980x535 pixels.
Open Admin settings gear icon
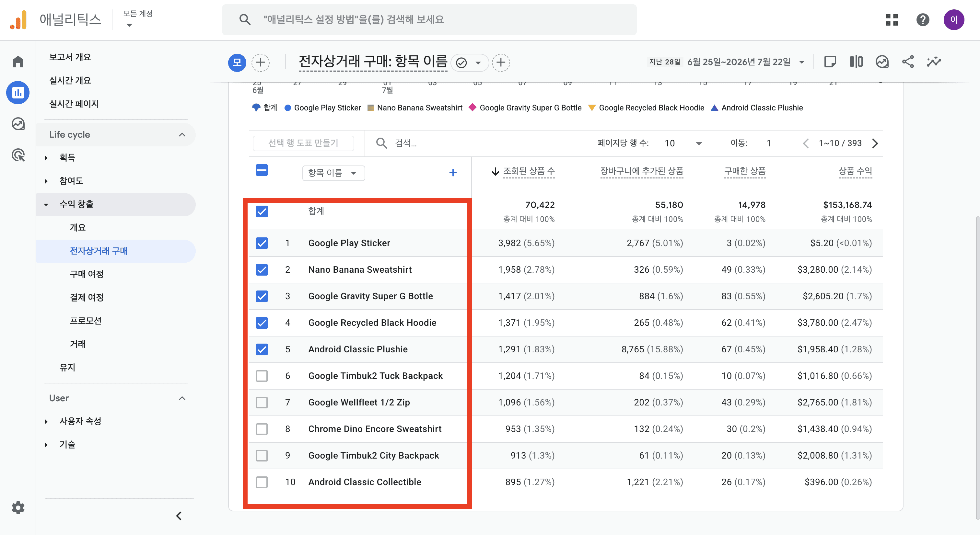point(18,507)
